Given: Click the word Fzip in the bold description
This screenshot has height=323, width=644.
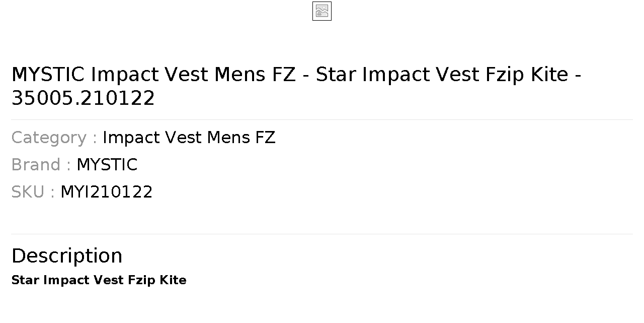Looking at the screenshot, I should coord(141,281).
